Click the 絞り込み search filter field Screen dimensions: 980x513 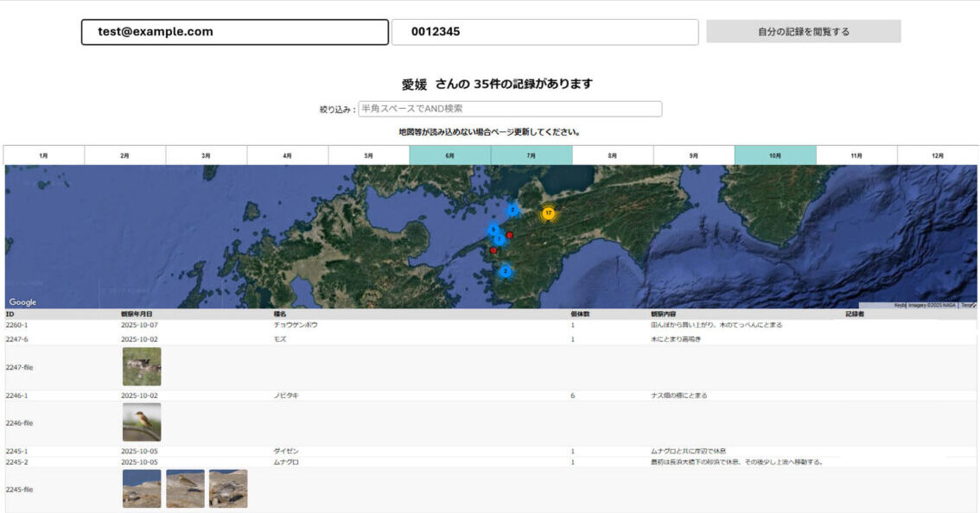tap(510, 109)
